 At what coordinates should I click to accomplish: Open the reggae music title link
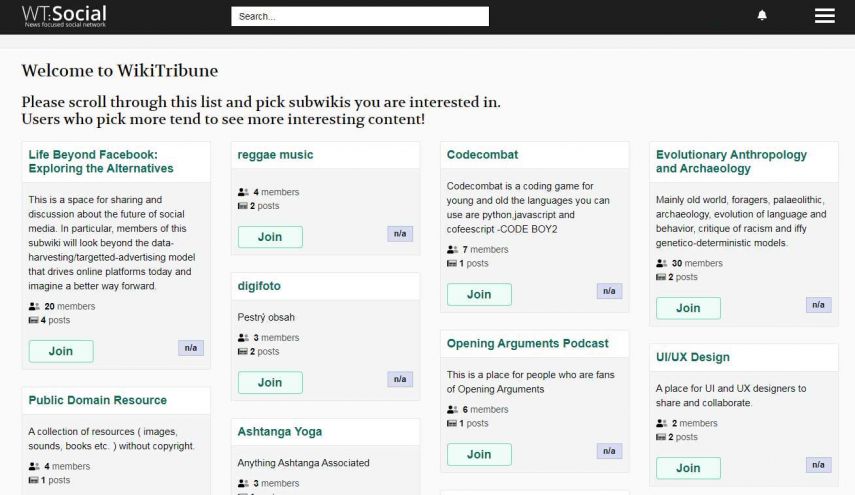(275, 155)
